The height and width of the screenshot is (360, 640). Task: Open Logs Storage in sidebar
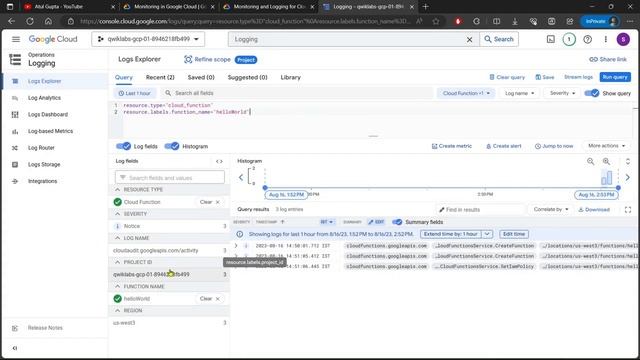coord(44,164)
